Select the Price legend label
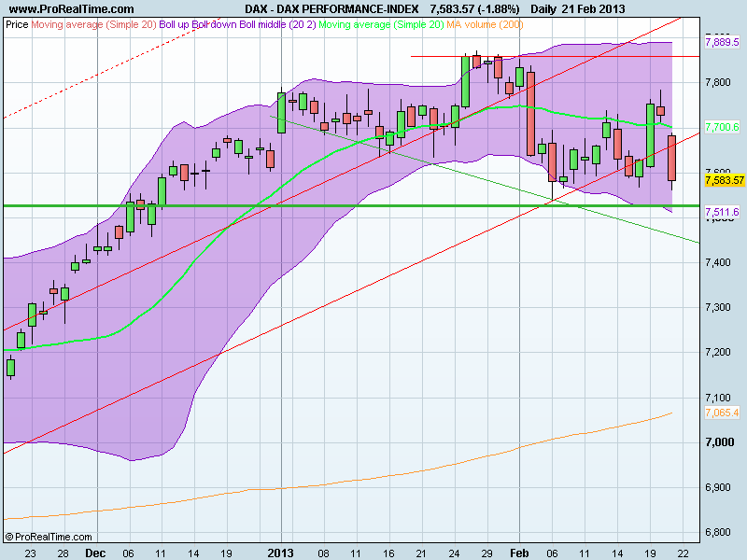The height and width of the screenshot is (560, 747). 17,24
